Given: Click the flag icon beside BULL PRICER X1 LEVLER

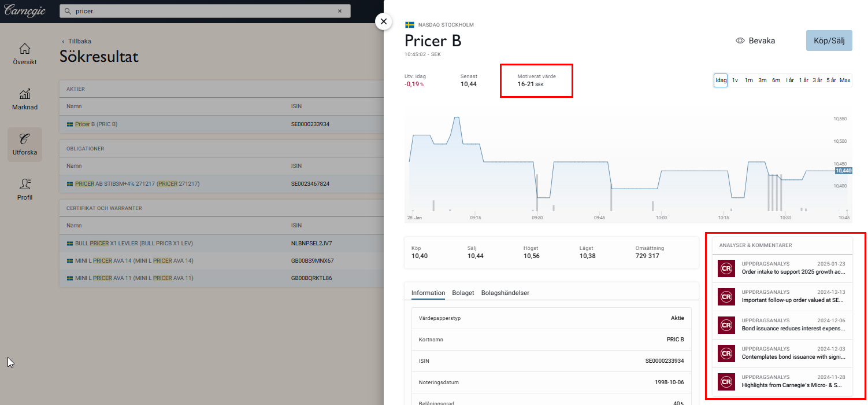Looking at the screenshot, I should pyautogui.click(x=70, y=243).
